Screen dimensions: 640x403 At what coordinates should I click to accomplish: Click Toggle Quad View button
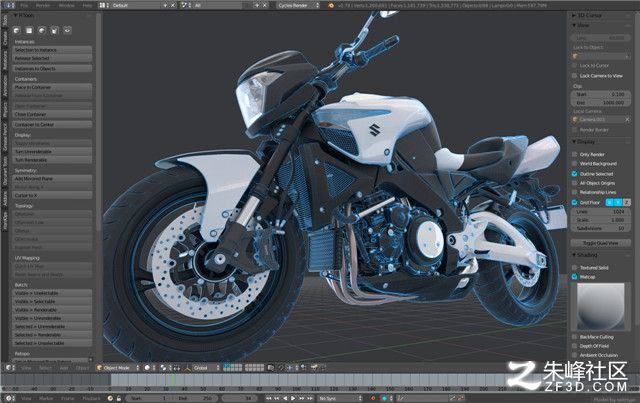click(600, 243)
